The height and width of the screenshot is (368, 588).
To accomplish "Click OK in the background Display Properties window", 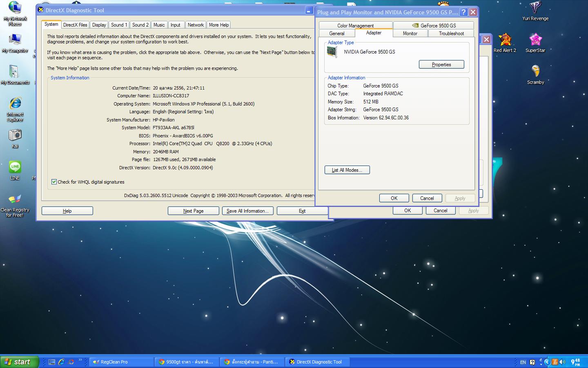I will click(x=408, y=211).
